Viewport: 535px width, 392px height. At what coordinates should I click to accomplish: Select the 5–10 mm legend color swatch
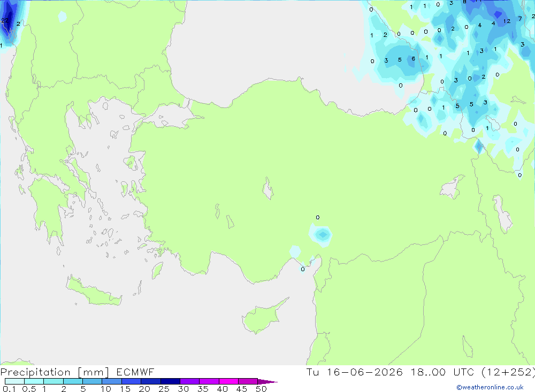tap(92, 381)
